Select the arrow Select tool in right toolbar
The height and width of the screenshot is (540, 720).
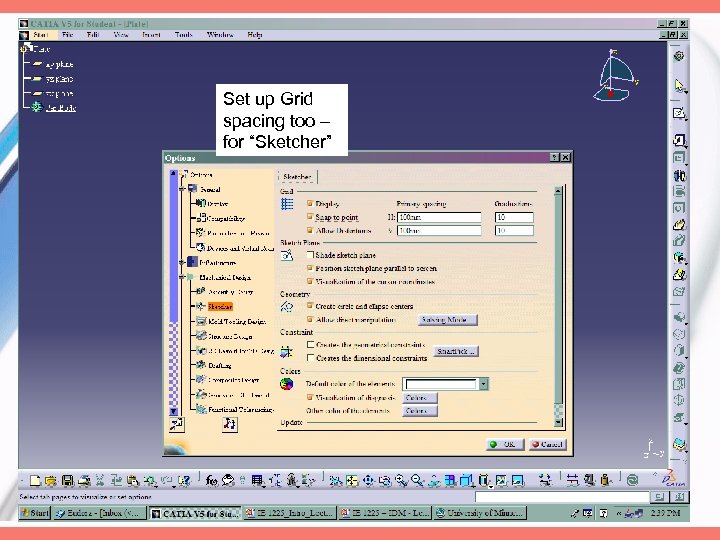(x=679, y=85)
